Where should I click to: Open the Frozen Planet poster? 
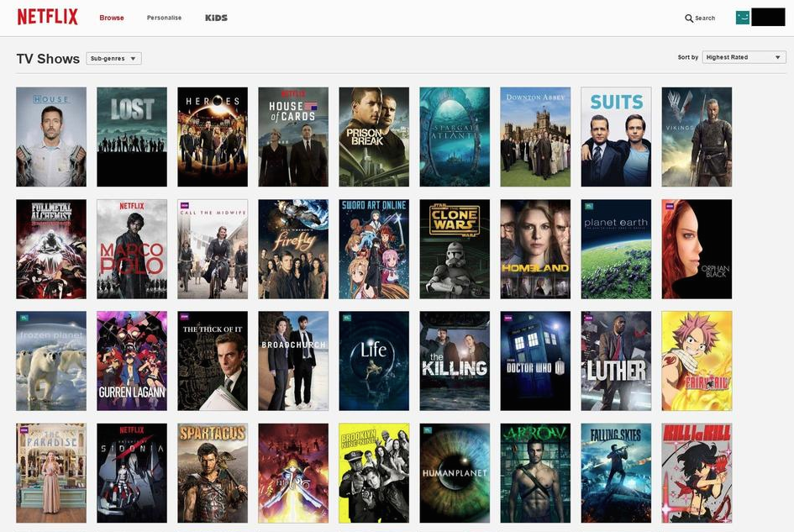pyautogui.click(x=51, y=361)
